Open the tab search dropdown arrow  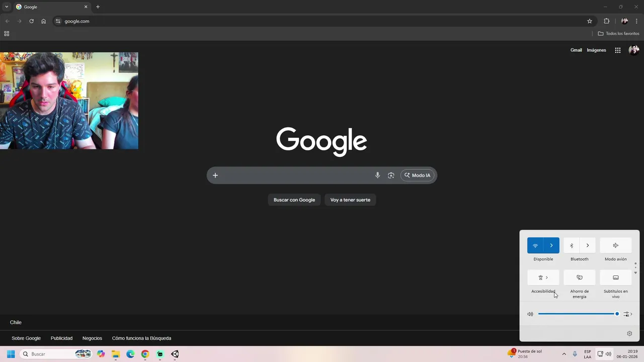click(x=7, y=7)
